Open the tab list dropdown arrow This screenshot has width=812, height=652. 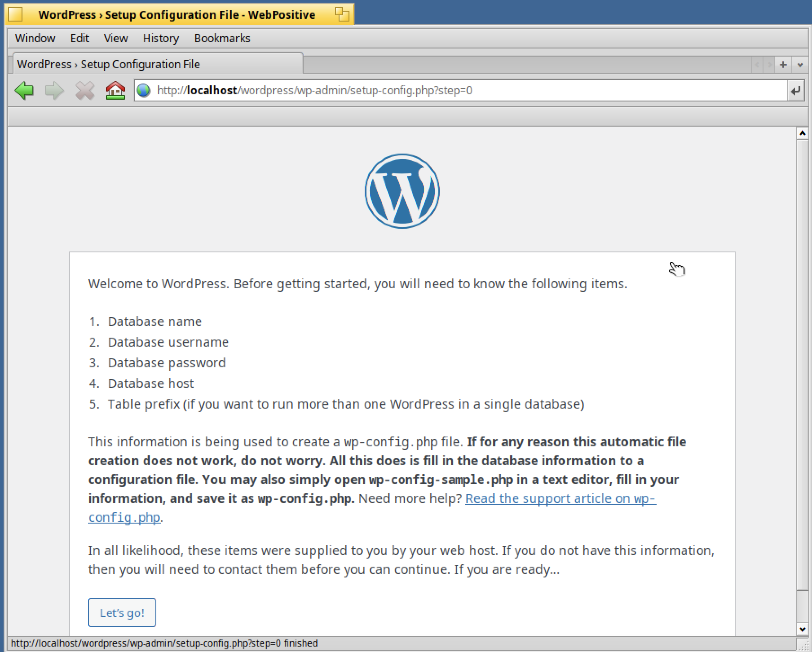click(800, 65)
